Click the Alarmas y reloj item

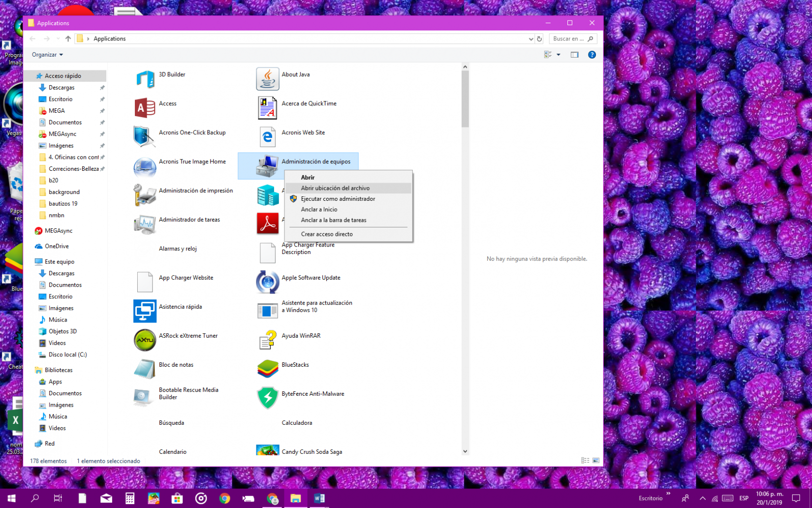click(x=178, y=249)
